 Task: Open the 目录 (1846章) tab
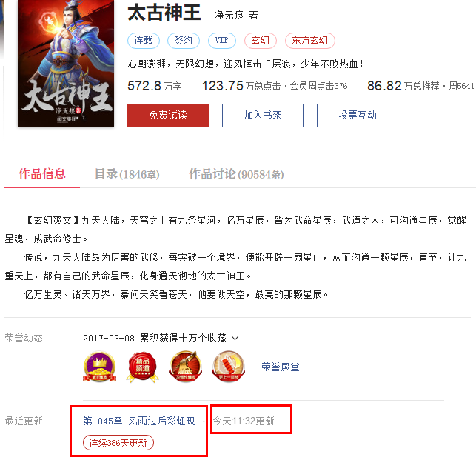pyautogui.click(x=127, y=174)
